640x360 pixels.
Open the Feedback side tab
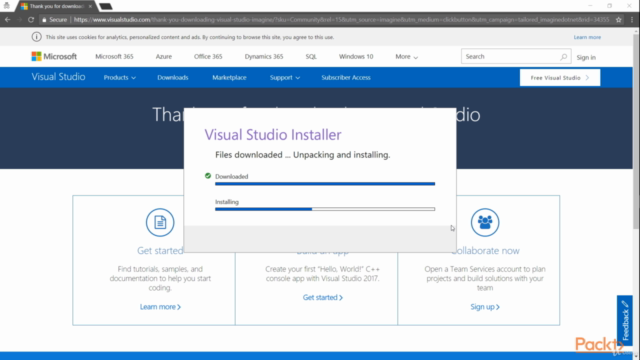point(625,320)
